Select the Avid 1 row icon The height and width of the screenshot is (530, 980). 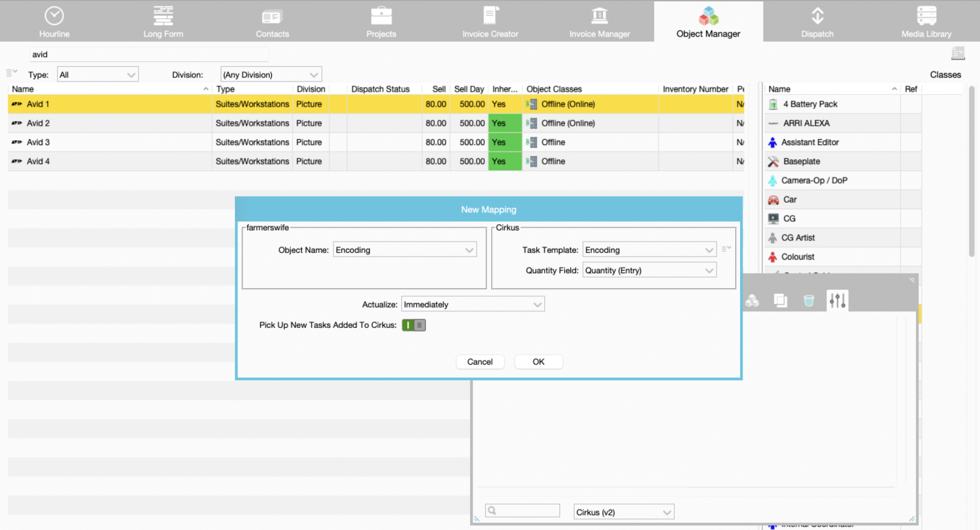(x=17, y=104)
